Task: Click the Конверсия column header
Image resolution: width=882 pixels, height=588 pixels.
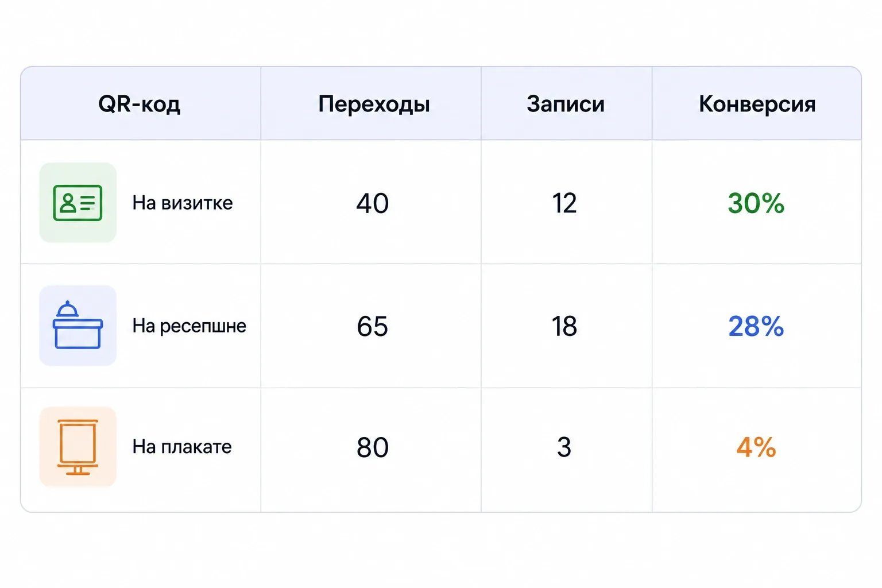Action: pyautogui.click(x=757, y=104)
